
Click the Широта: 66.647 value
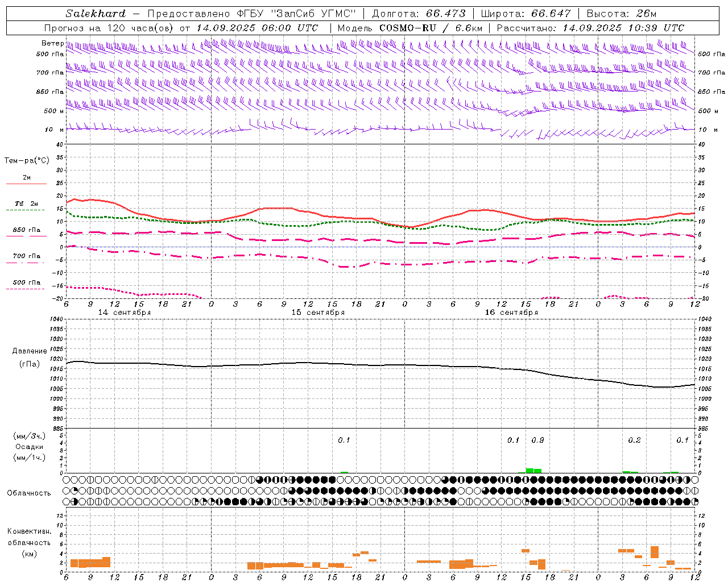(526, 13)
